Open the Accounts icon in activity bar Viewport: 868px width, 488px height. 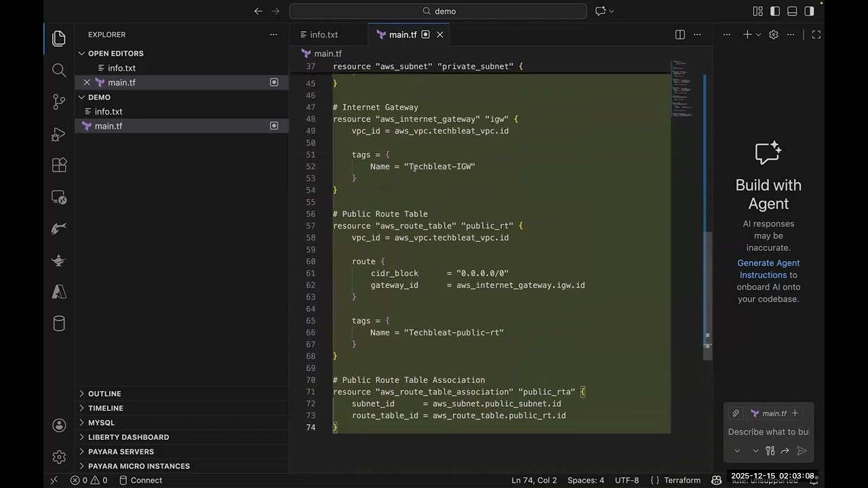(x=59, y=426)
